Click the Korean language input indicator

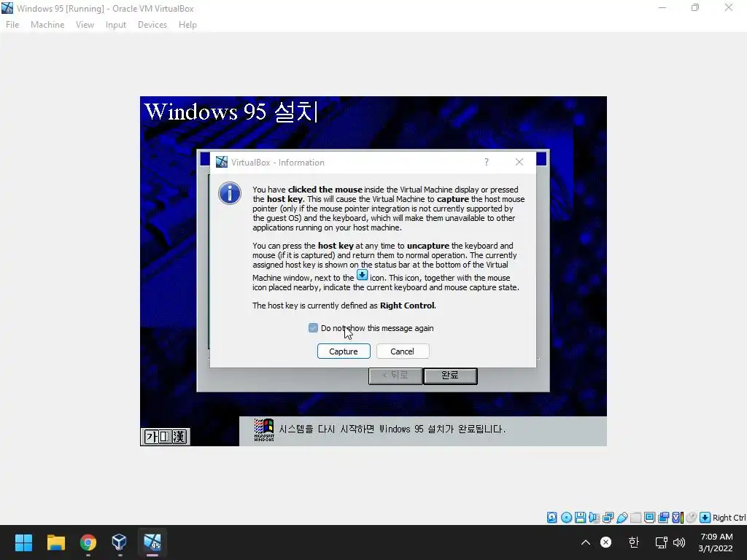pos(633,542)
